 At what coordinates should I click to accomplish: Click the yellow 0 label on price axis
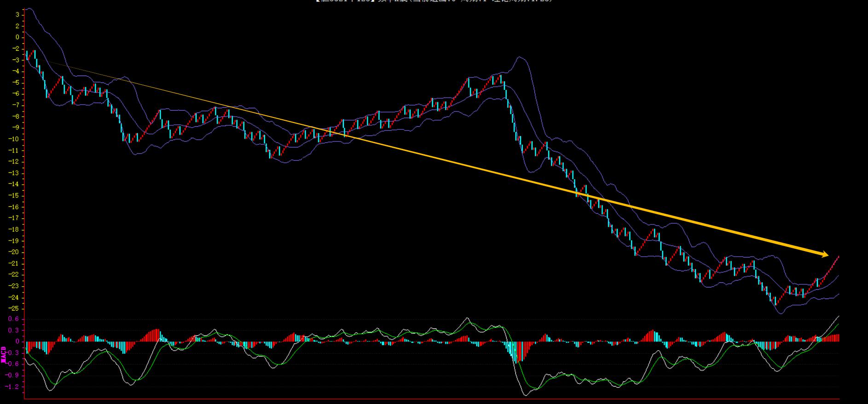pos(17,37)
